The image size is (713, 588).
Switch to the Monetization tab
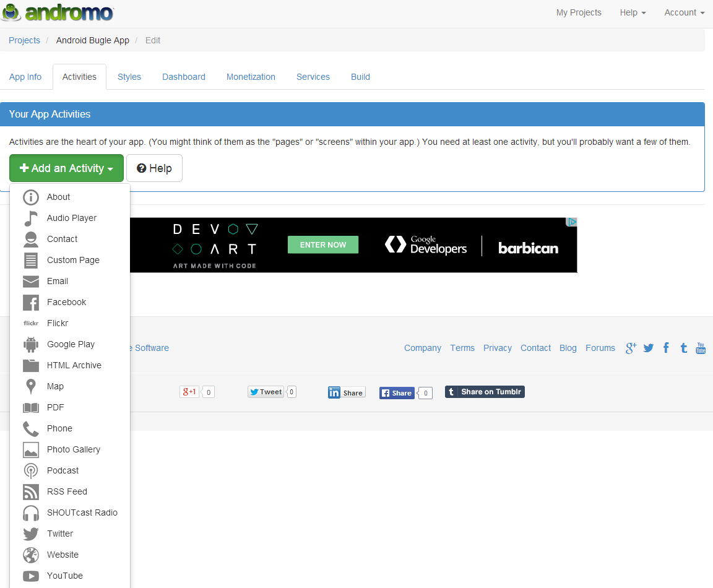tap(251, 77)
